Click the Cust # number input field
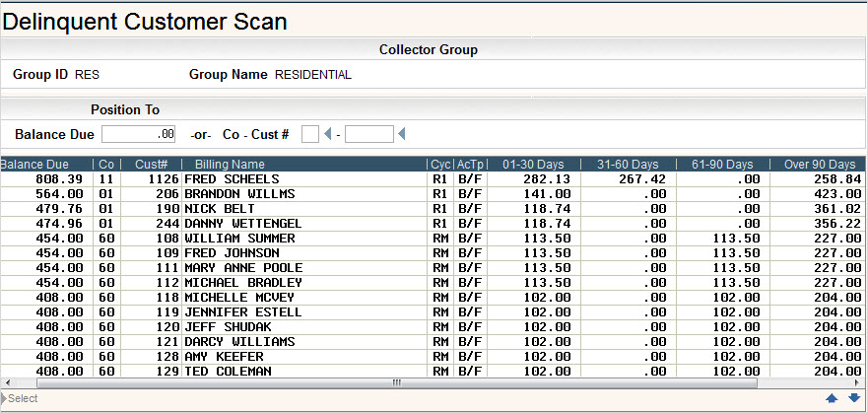 tap(369, 134)
